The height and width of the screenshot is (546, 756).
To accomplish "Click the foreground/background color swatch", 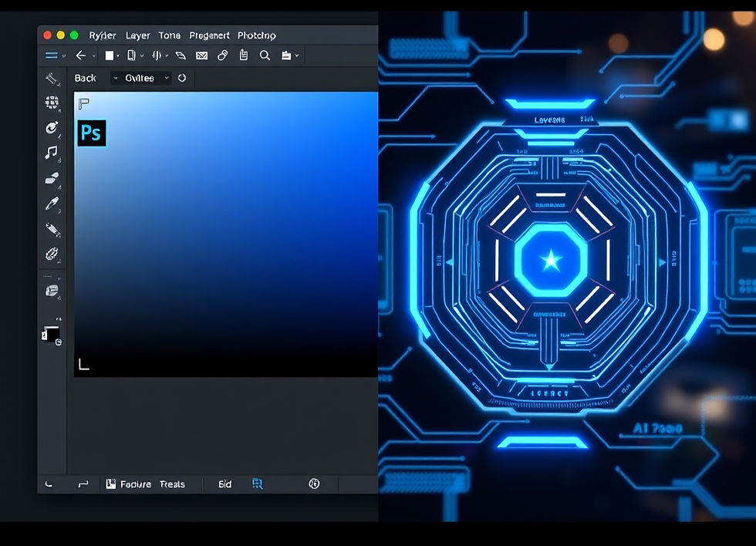I will (51, 333).
